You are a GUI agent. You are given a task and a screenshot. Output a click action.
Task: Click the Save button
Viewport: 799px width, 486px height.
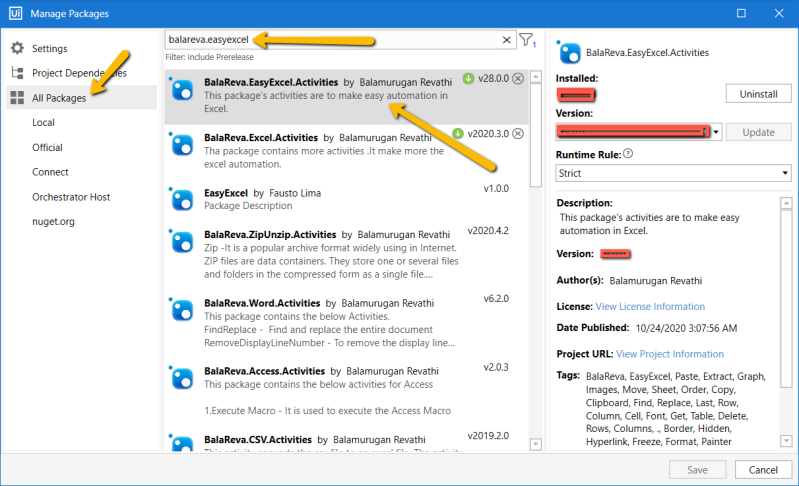tap(697, 470)
